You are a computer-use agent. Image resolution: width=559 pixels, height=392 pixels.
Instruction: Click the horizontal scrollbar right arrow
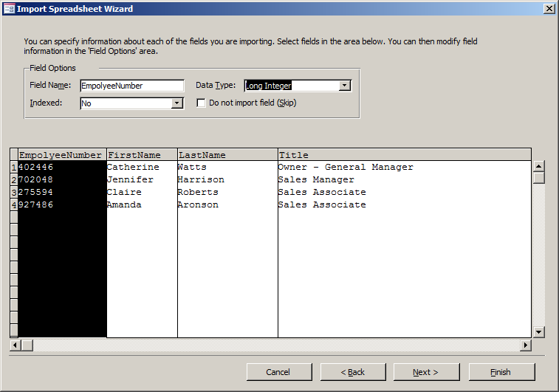526,345
